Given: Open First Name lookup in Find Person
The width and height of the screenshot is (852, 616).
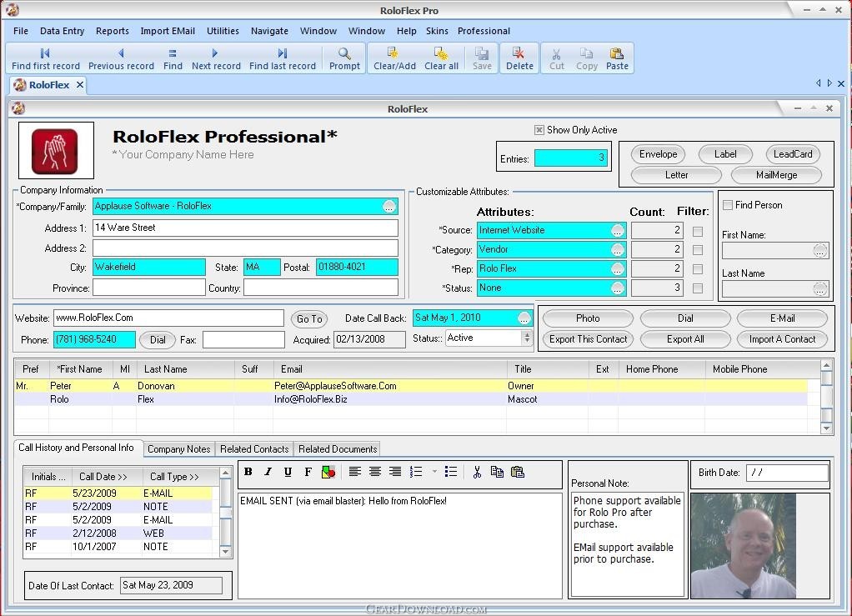Looking at the screenshot, I should click(x=820, y=250).
